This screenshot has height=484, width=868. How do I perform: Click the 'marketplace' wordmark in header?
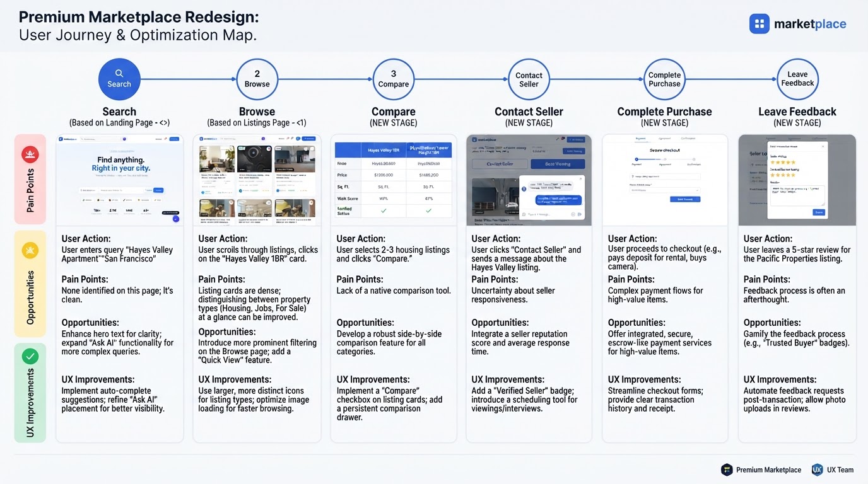(x=810, y=24)
